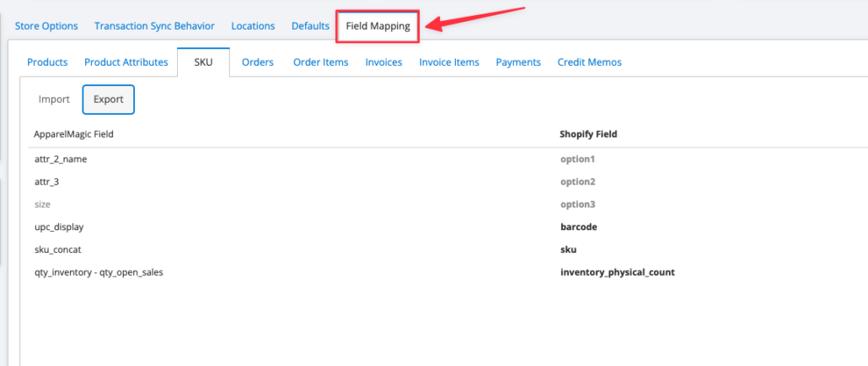This screenshot has height=366, width=868.
Task: Choose the Export mapping view
Action: pyautogui.click(x=109, y=100)
